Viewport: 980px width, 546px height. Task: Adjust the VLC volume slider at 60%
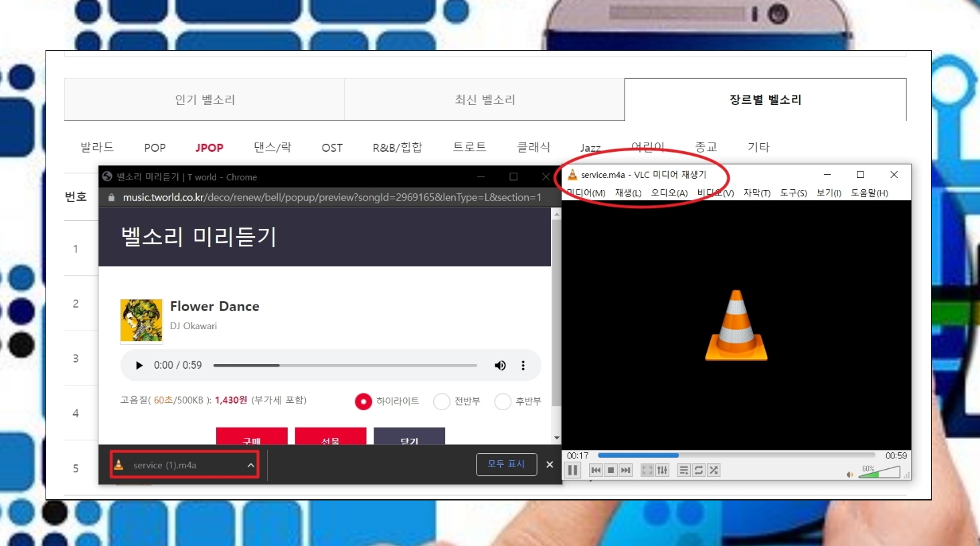pyautogui.click(x=879, y=472)
